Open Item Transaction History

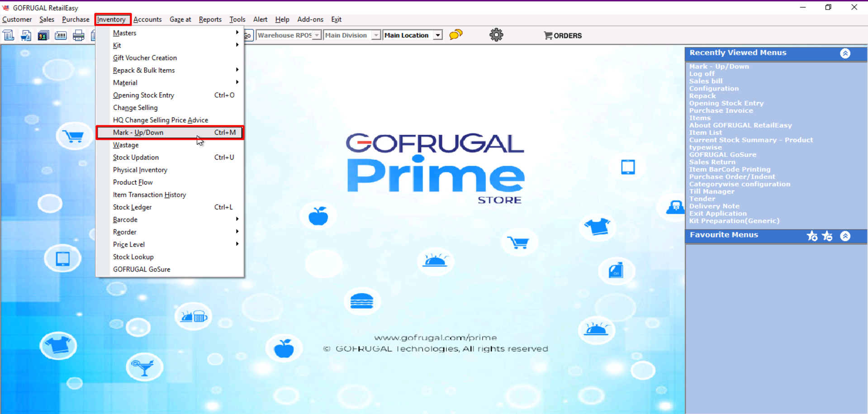click(170, 195)
